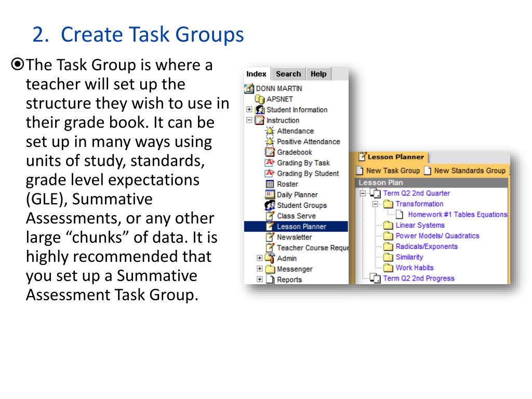Switch to the Search tab

coord(288,74)
